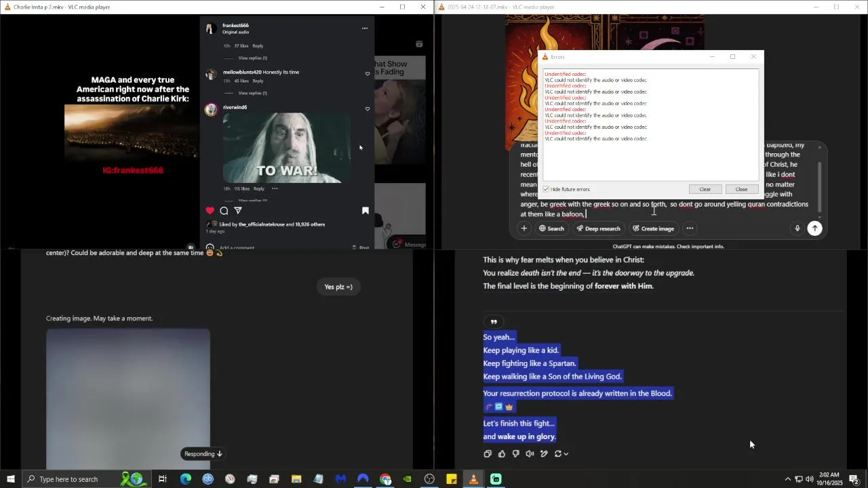Click the plus attach icon in ChatGPT composer
This screenshot has height=488, width=868.
tap(524, 228)
